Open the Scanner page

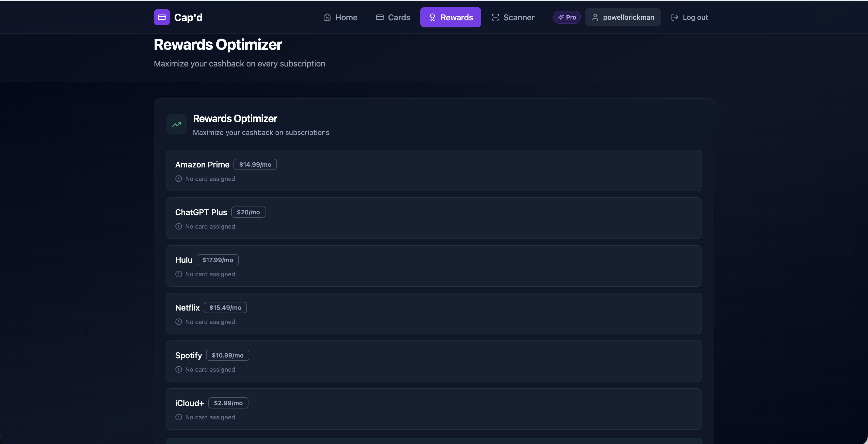click(513, 17)
